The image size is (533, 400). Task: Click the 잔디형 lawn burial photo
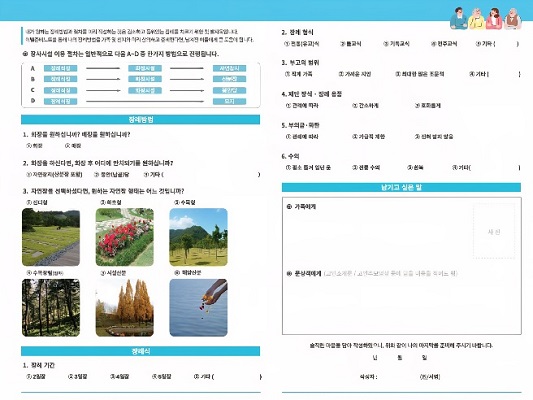pos(51,237)
